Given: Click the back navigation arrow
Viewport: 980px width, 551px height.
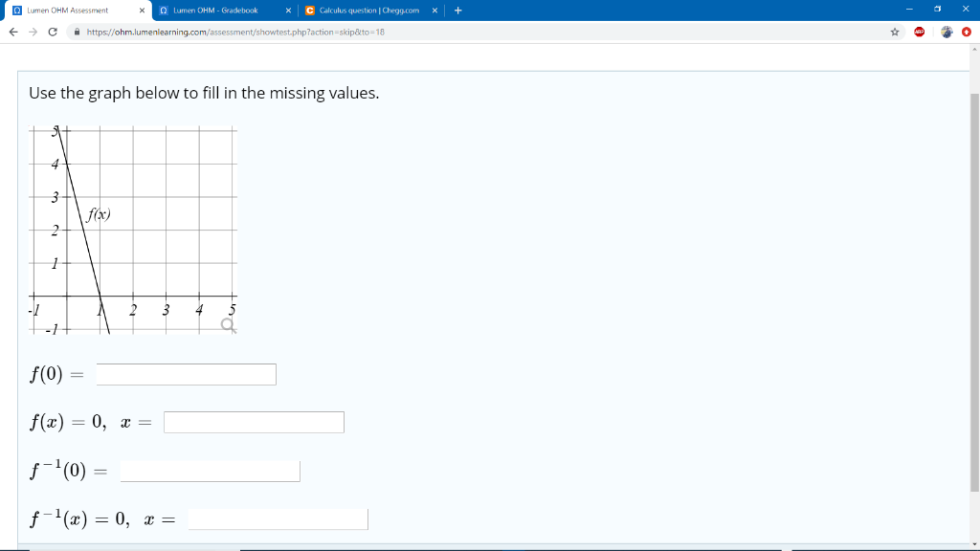Looking at the screenshot, I should coord(12,31).
